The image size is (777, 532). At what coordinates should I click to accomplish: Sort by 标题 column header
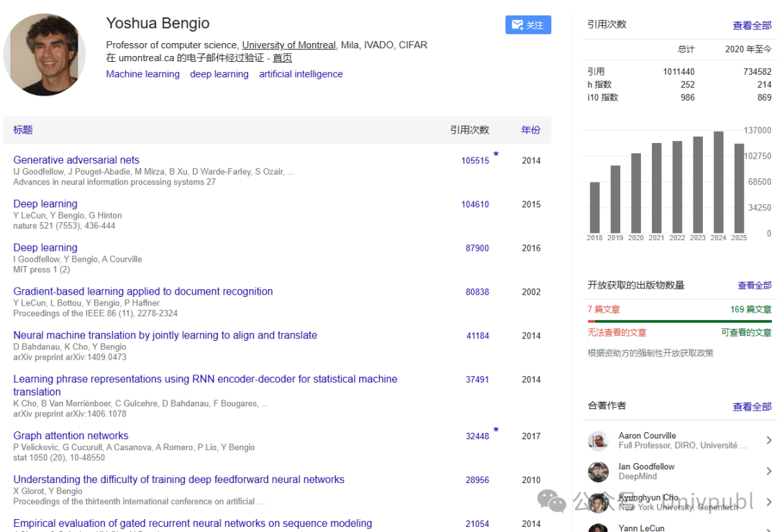pyautogui.click(x=23, y=130)
